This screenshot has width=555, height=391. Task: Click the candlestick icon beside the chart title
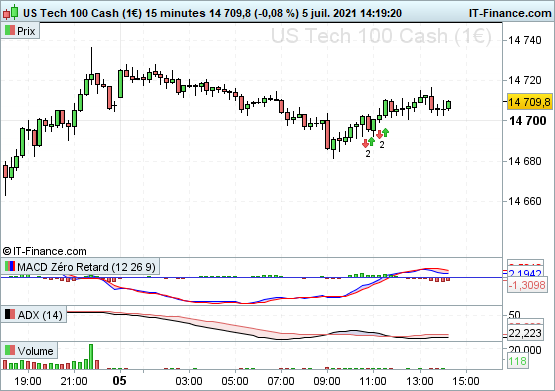coord(11,13)
